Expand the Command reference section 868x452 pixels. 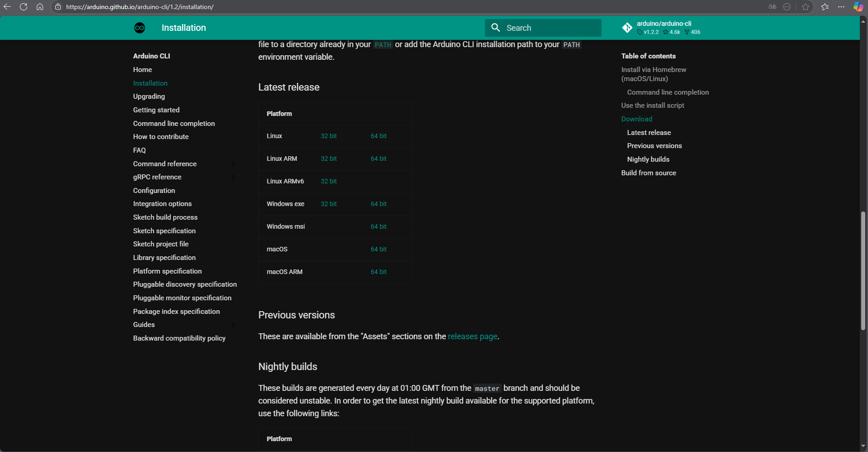click(x=233, y=163)
